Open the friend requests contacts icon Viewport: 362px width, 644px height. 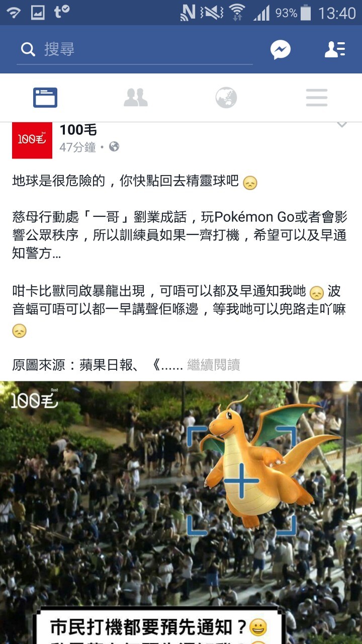click(x=334, y=49)
